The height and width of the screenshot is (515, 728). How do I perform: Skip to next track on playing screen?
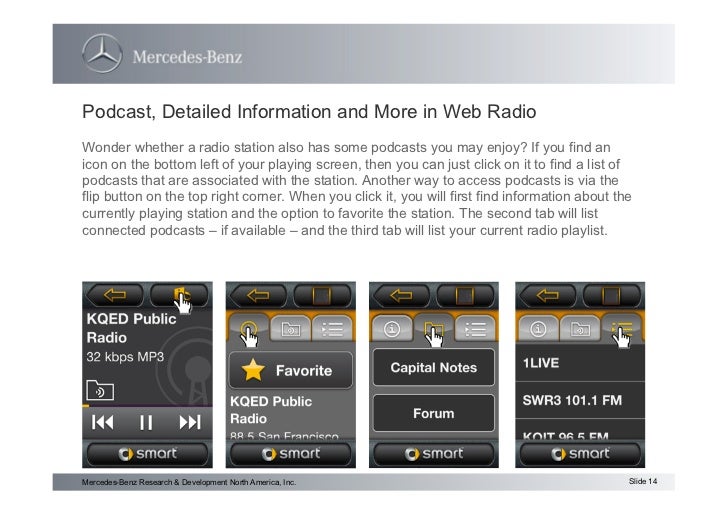coord(190,422)
